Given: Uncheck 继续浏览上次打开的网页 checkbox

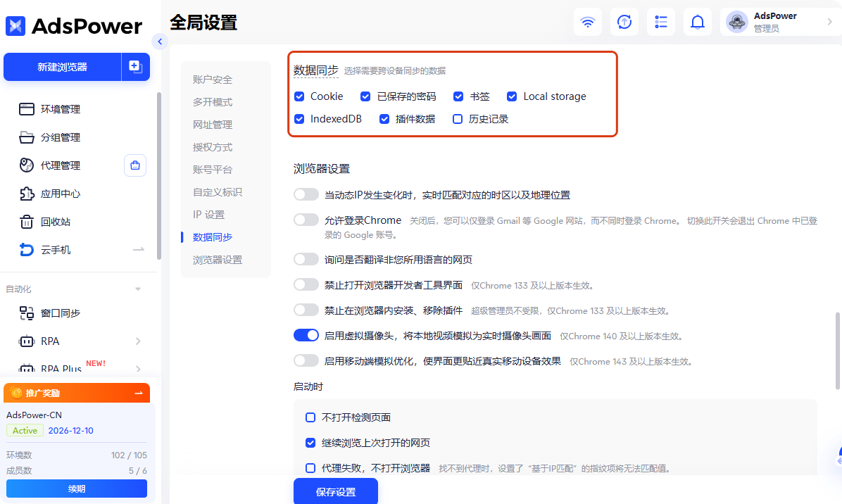Looking at the screenshot, I should click(310, 443).
